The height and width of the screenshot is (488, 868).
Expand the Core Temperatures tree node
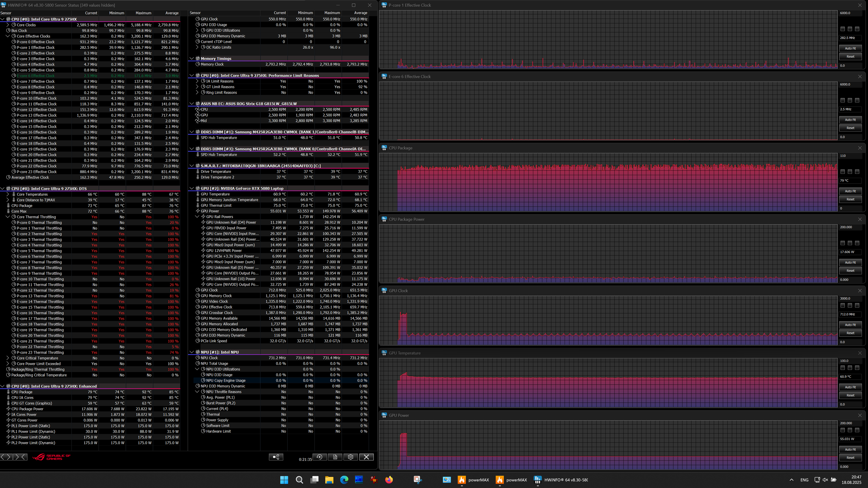point(8,194)
